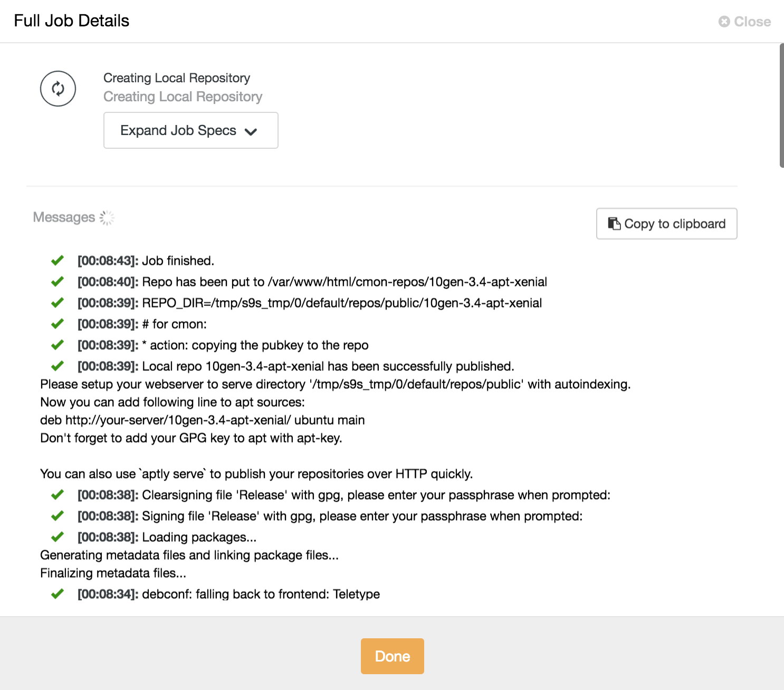This screenshot has width=784, height=690.
Task: Click the job refresh circular arrows icon
Action: click(58, 89)
